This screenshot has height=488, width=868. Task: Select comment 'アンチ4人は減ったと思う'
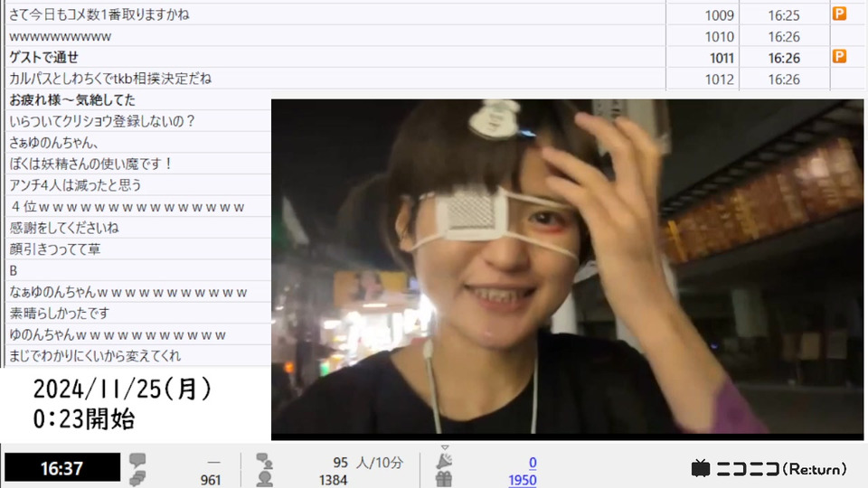(x=75, y=185)
